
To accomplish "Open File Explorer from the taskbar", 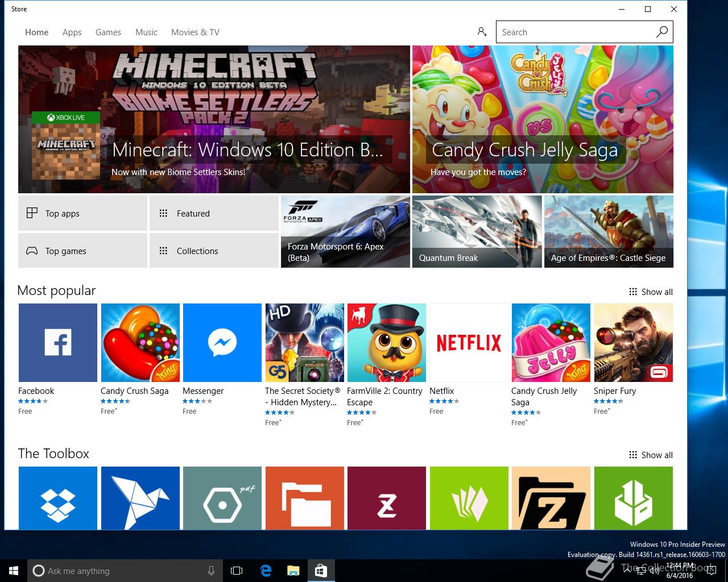I will [x=293, y=571].
